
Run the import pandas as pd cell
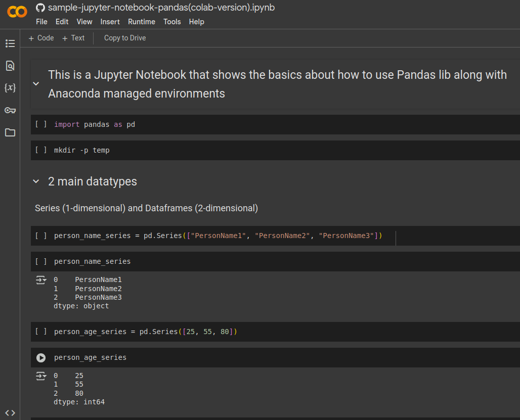[41, 124]
